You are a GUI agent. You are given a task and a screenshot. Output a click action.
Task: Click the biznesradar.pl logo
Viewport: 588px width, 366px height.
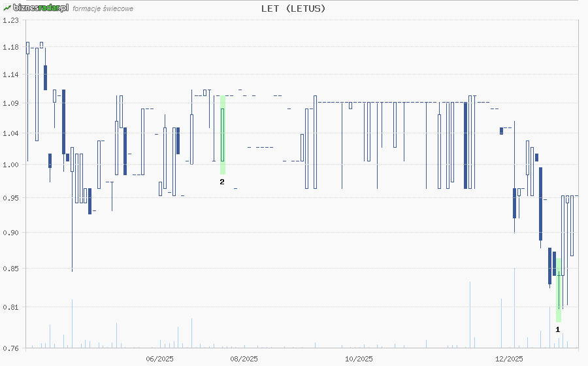(x=40, y=8)
